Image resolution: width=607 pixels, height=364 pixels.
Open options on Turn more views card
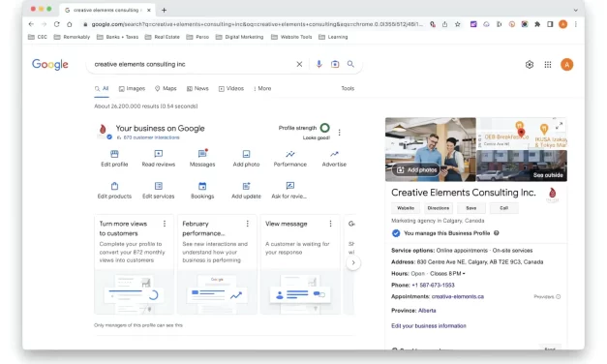165,224
